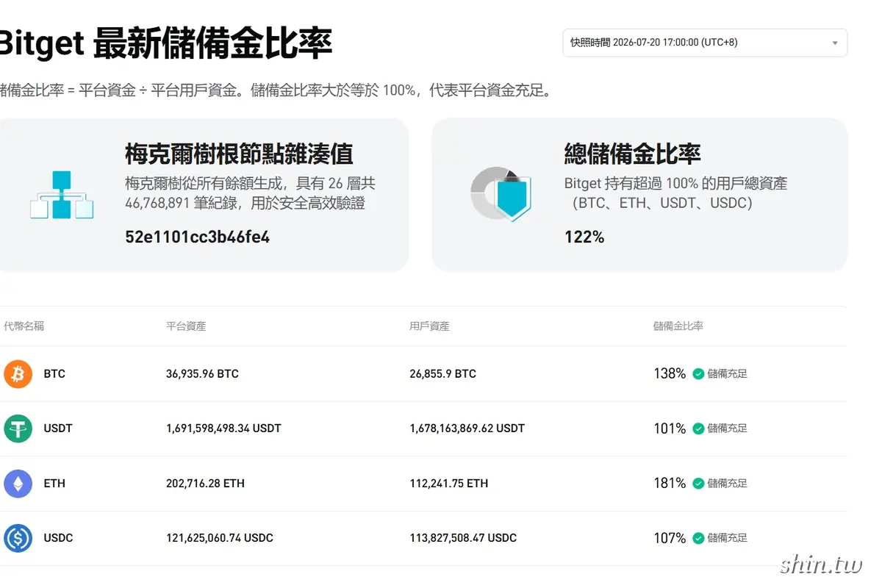Click platform assets 121,625,060.74 USDC
The image size is (882, 588).
pos(220,538)
